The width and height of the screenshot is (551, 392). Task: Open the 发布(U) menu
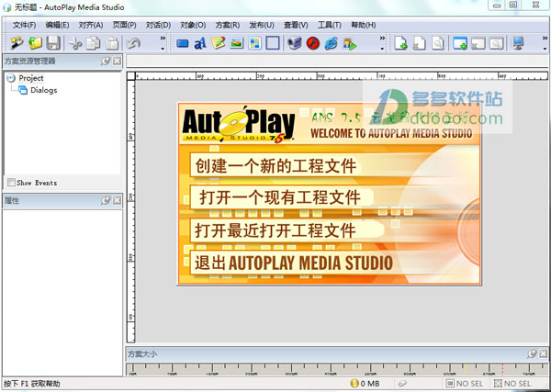pyautogui.click(x=262, y=26)
